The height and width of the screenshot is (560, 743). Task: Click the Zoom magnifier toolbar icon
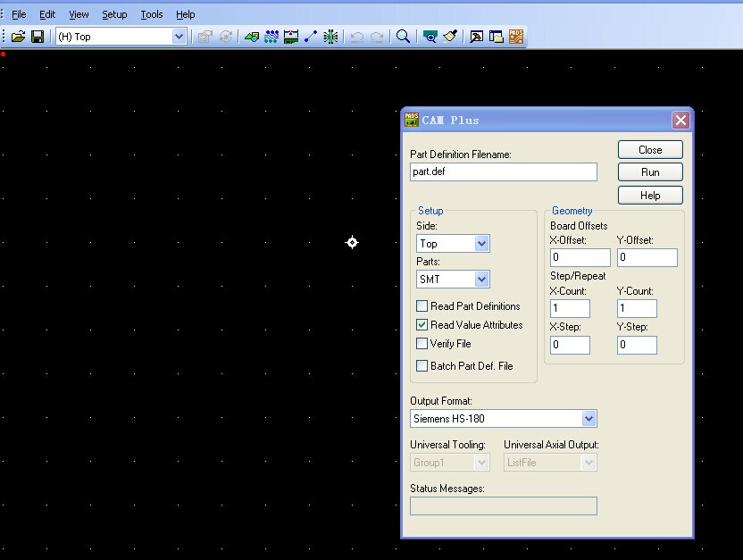(x=404, y=37)
